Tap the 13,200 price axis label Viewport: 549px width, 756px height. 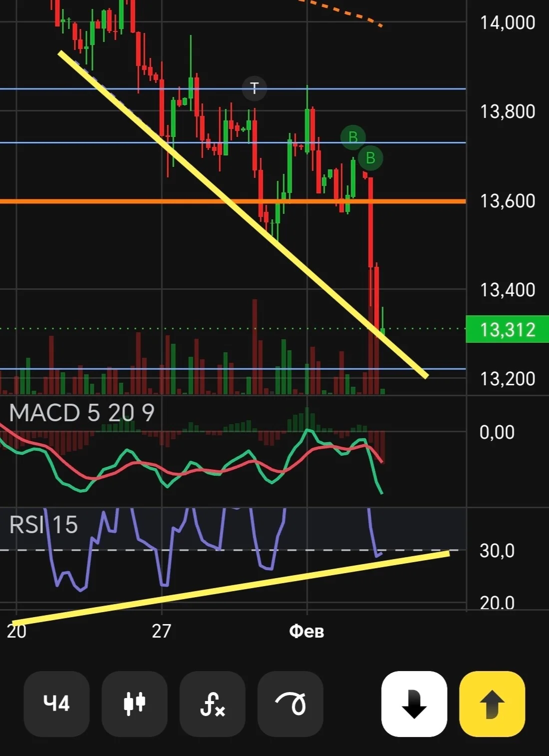coord(508,379)
